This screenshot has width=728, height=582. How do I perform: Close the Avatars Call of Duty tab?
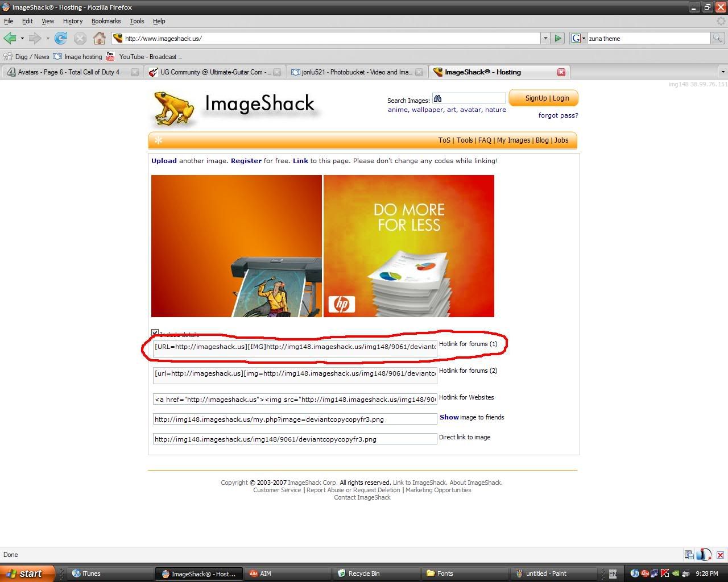[135, 72]
